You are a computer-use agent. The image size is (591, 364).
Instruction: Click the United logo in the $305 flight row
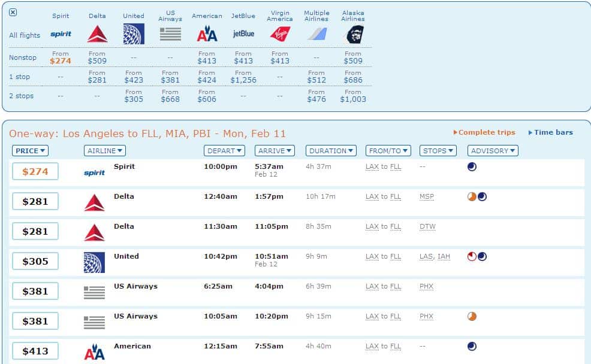(x=94, y=262)
